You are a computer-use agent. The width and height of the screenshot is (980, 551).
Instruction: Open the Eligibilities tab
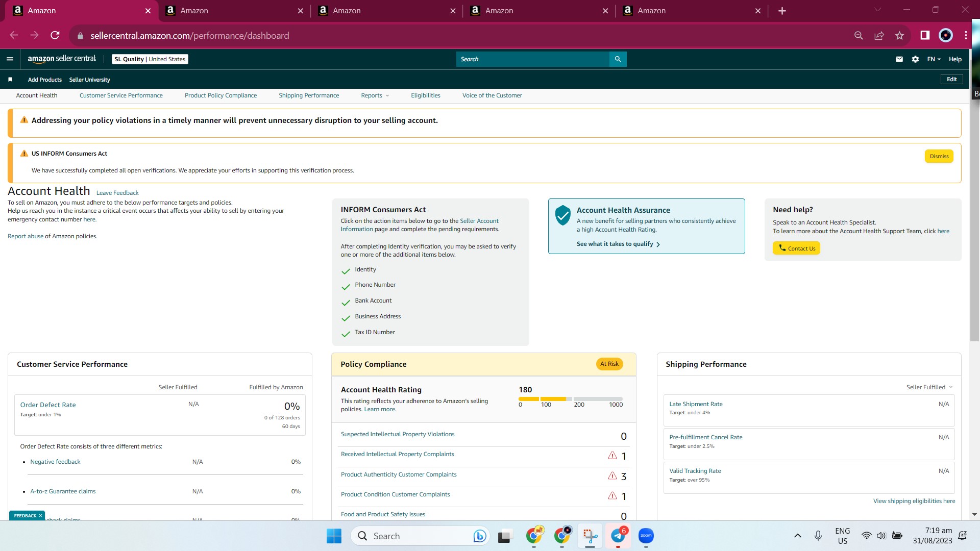click(426, 95)
